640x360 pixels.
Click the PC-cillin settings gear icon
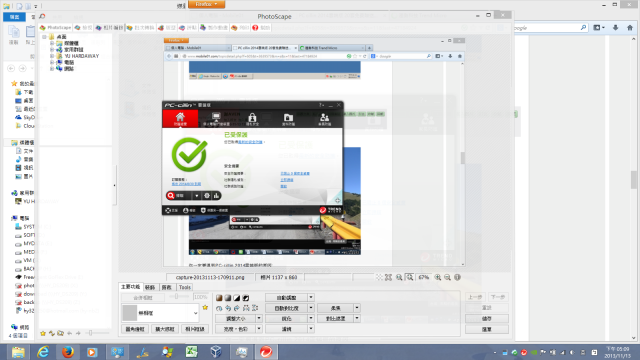207,196
